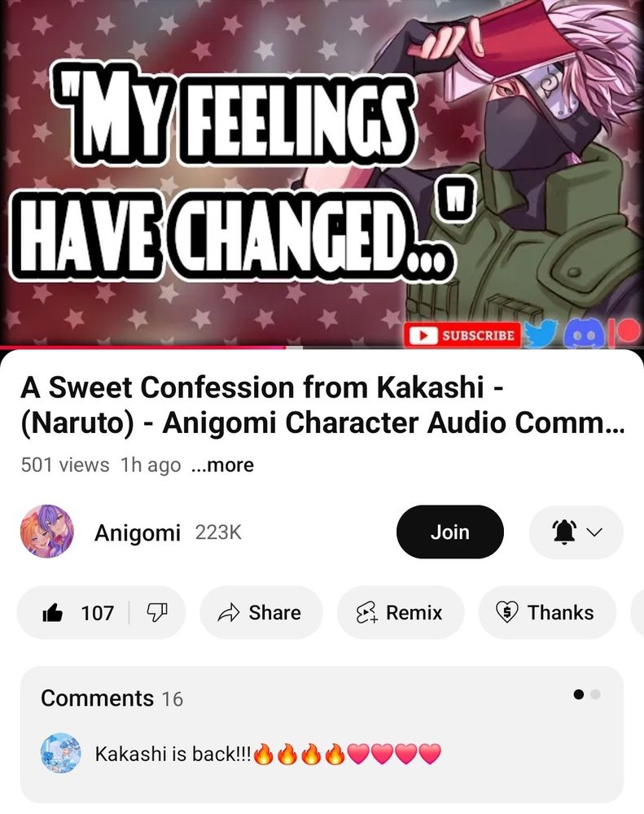
Task: Open Anigomi channel avatar
Action: point(46,531)
